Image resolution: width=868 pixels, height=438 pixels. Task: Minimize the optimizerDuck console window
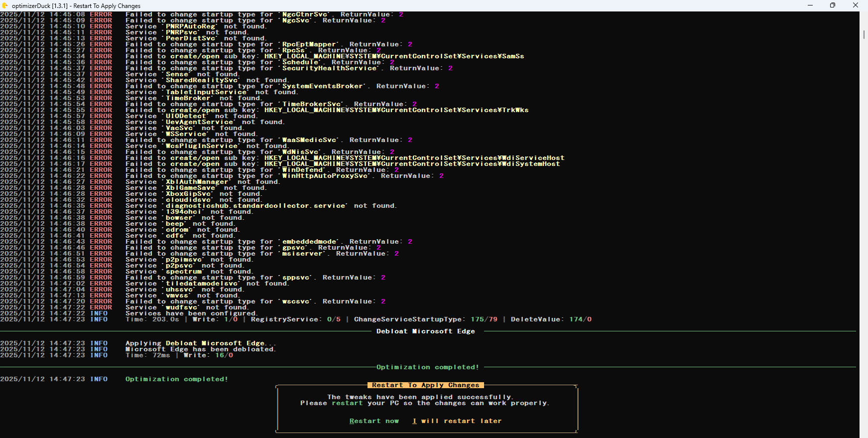(810, 5)
